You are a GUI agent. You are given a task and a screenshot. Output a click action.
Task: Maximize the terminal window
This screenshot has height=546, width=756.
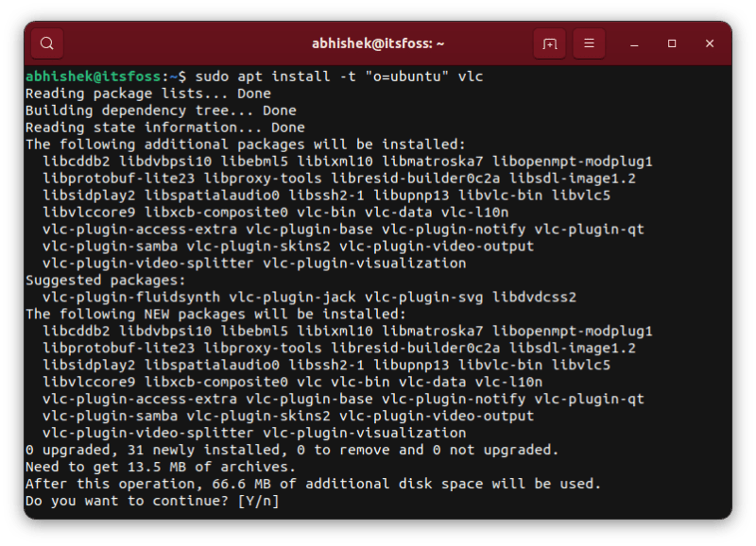(670, 43)
